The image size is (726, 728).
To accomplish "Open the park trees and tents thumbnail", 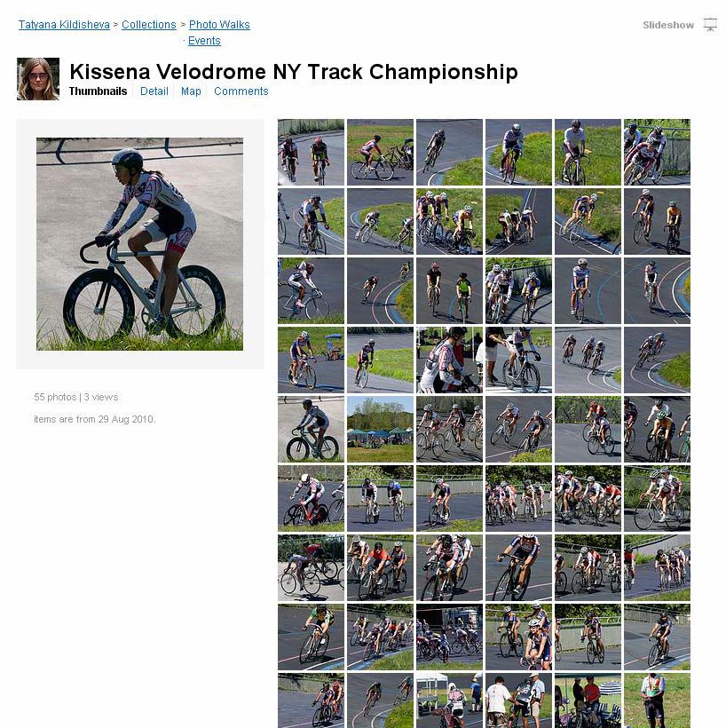I will pos(380,429).
